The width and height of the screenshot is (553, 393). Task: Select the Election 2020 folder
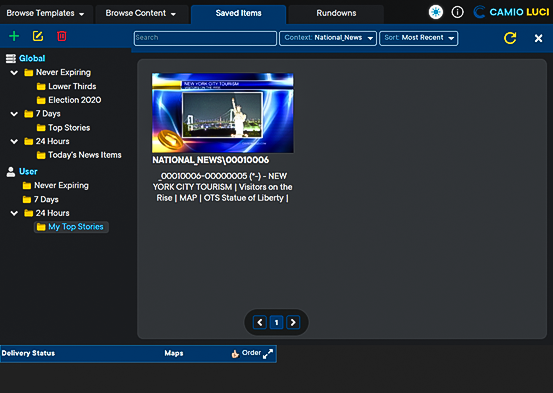(x=69, y=100)
